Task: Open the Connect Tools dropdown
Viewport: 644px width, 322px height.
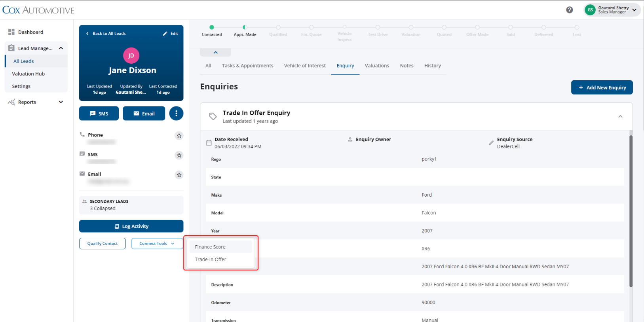Action: click(157, 244)
